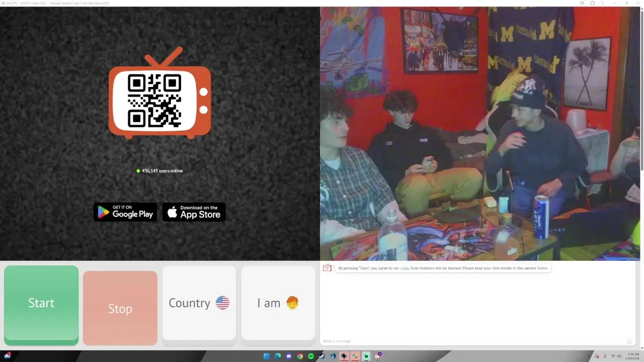The height and width of the screenshot is (362, 644).
Task: Click the OmeTV avatar icon in chat
Action: pyautogui.click(x=327, y=268)
